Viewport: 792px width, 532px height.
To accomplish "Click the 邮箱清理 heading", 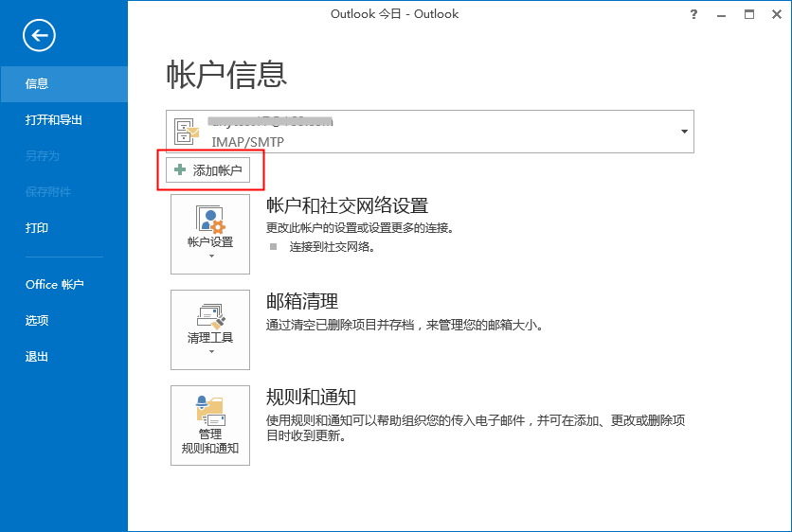I will point(302,301).
